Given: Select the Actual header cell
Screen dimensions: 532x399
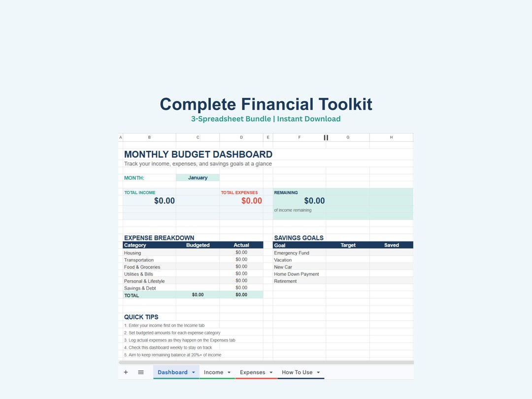Looking at the screenshot, I should pyautogui.click(x=241, y=245).
